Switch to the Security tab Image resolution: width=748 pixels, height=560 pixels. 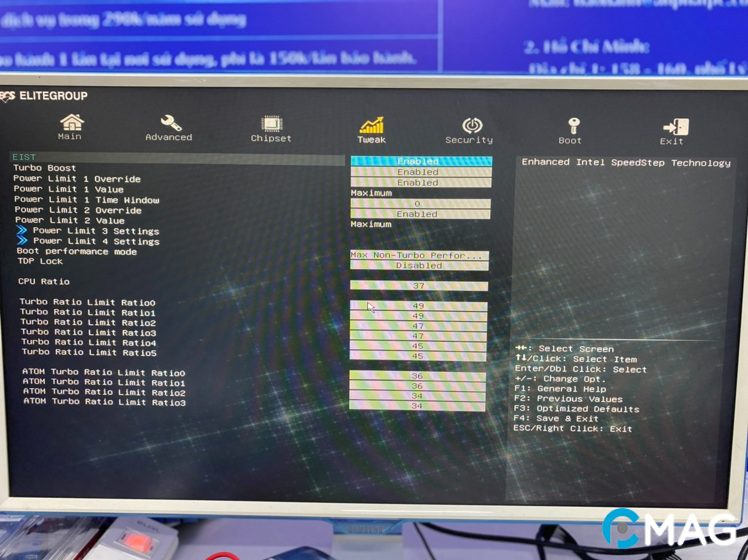coord(468,129)
